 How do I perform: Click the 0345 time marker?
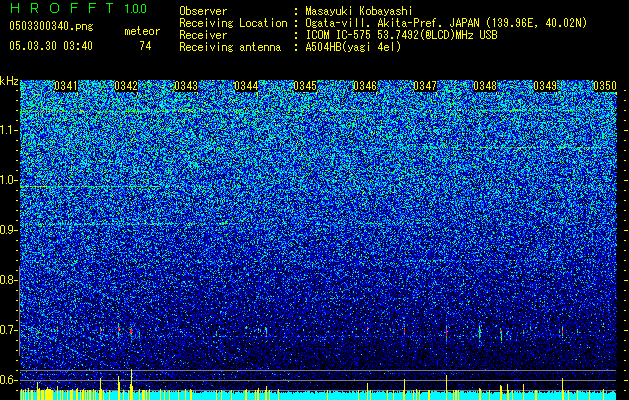[x=305, y=86]
